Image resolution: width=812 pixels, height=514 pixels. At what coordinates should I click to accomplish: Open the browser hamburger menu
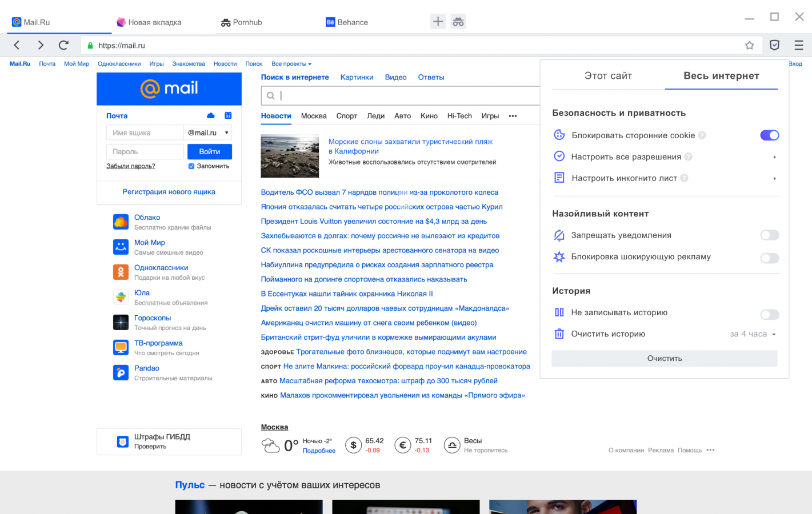(798, 45)
